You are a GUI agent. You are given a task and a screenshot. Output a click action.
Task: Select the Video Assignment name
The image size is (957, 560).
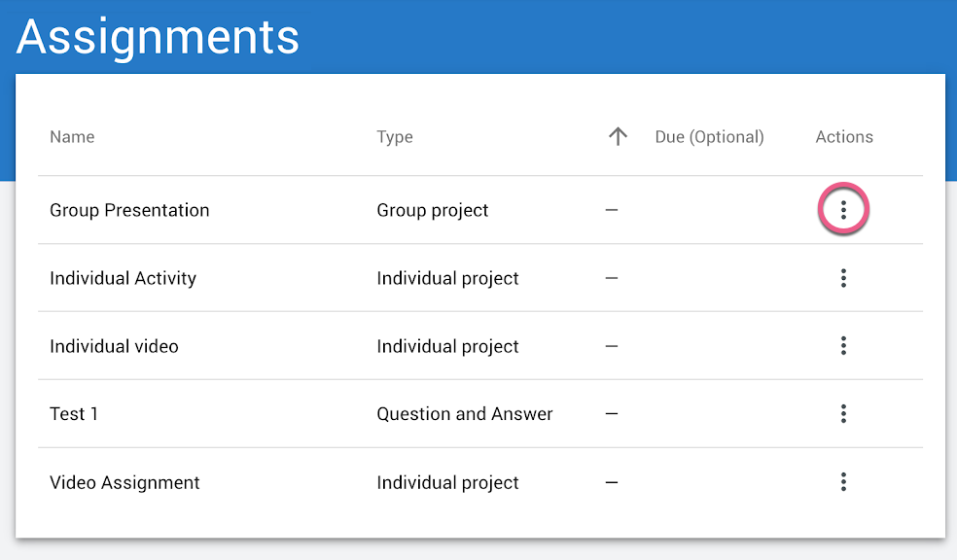coord(124,482)
